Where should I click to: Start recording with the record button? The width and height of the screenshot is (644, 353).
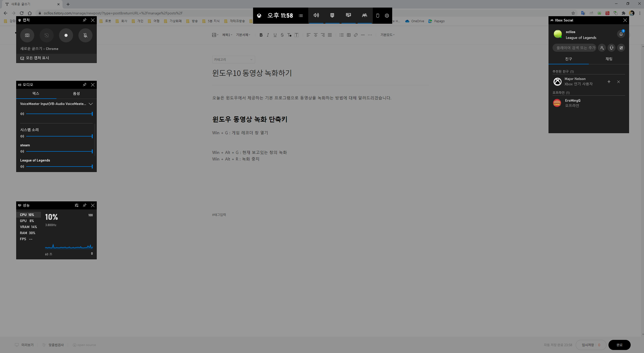[66, 35]
